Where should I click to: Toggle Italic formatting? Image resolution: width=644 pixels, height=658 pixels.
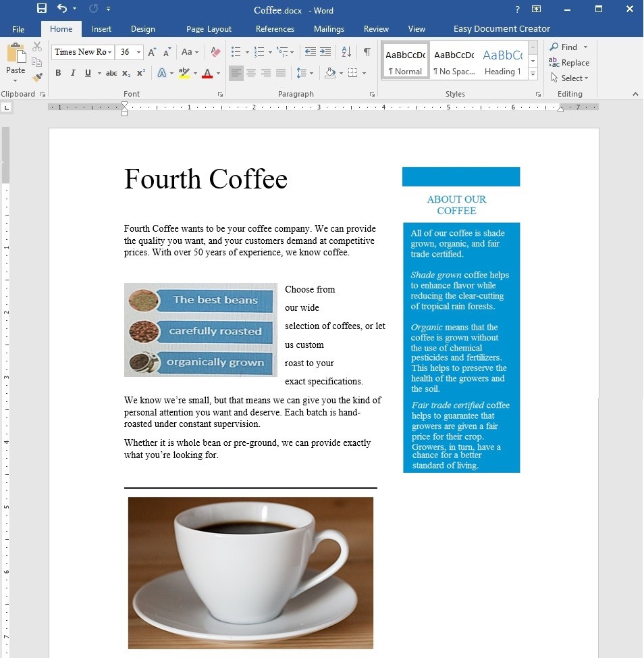73,73
